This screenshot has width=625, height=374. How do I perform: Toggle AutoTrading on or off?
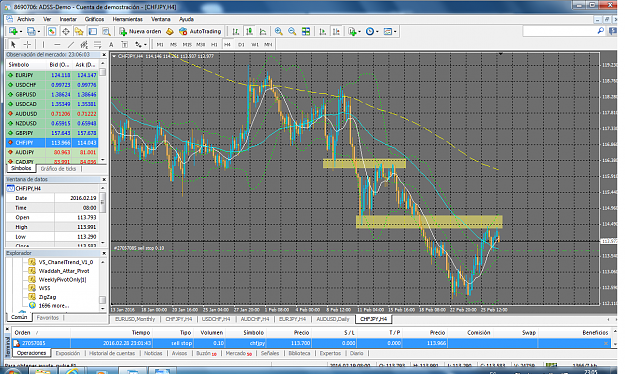[x=200, y=31]
